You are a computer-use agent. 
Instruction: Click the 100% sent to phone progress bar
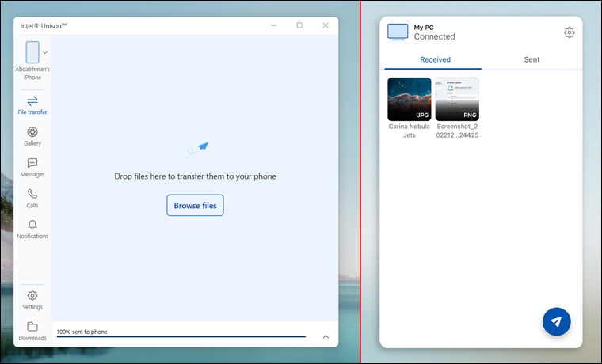point(181,336)
